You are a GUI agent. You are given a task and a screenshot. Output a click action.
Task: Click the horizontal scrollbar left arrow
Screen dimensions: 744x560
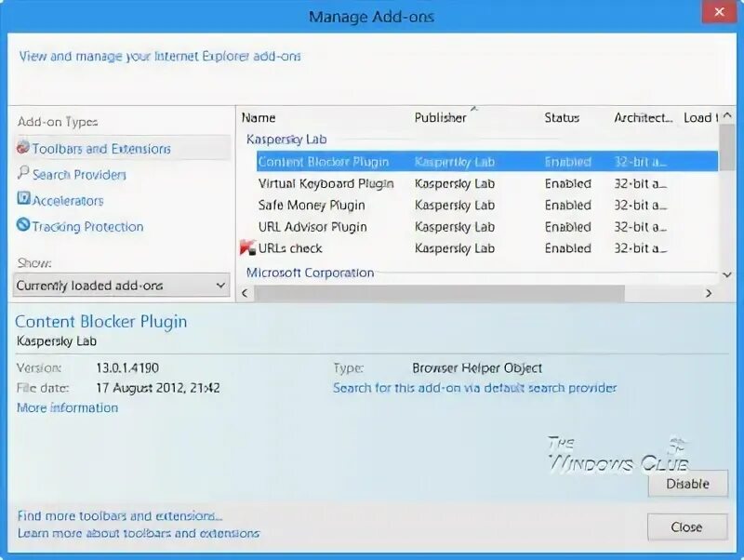click(x=245, y=293)
